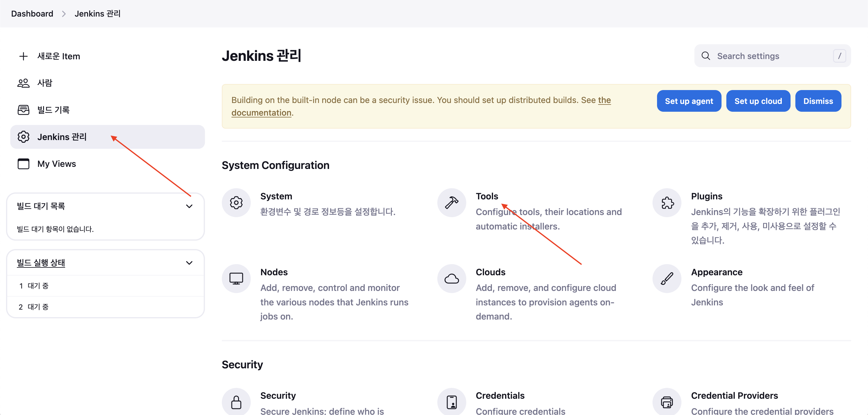Click the System Configuration heading
The image size is (868, 415).
pos(275,165)
